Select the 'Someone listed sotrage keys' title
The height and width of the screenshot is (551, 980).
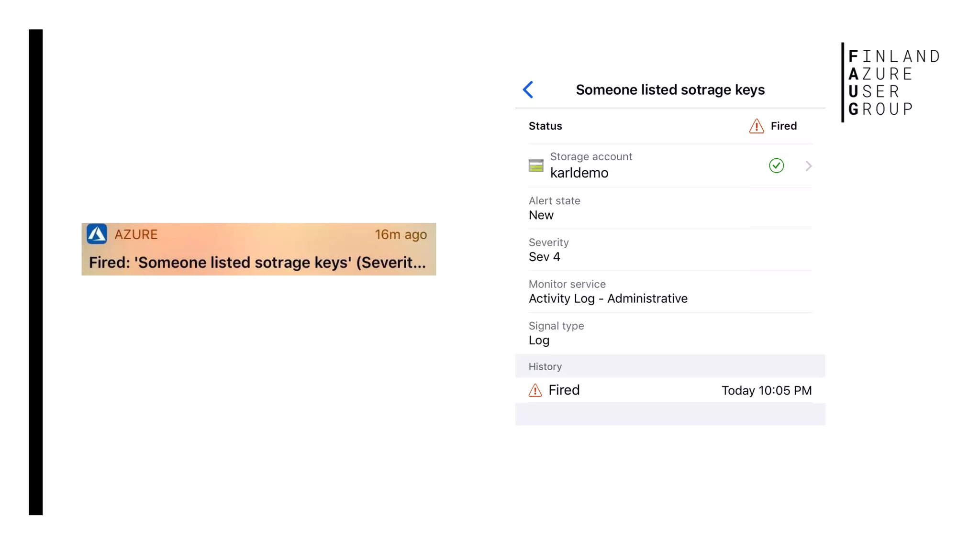coord(670,90)
